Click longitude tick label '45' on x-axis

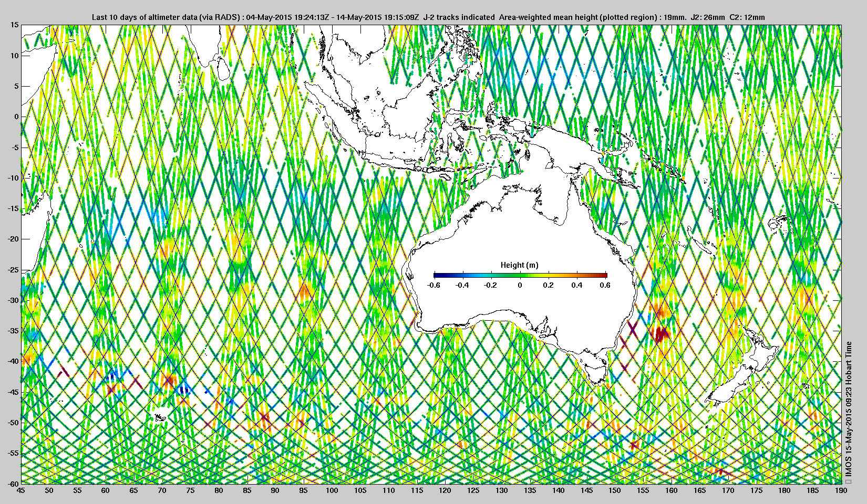tap(20, 491)
